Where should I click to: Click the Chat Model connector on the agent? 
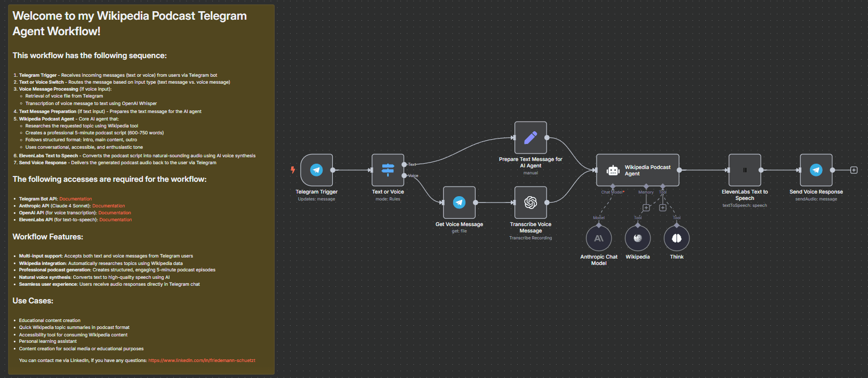(x=613, y=186)
